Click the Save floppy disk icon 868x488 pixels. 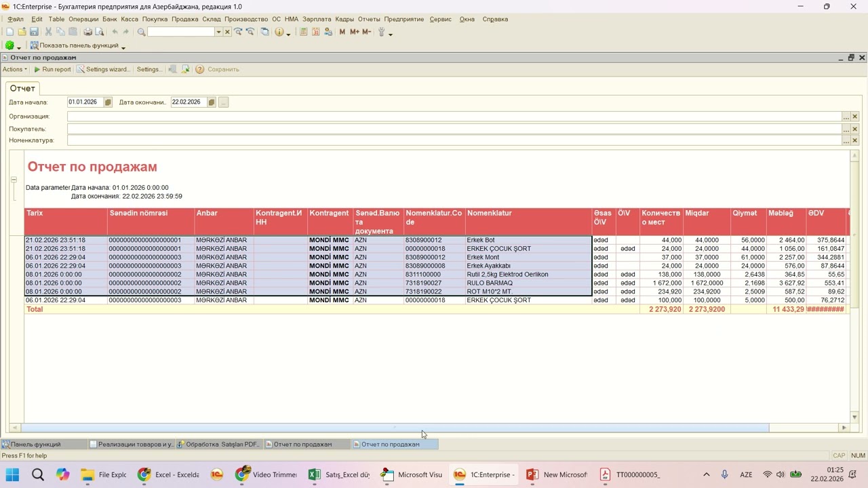[34, 32]
